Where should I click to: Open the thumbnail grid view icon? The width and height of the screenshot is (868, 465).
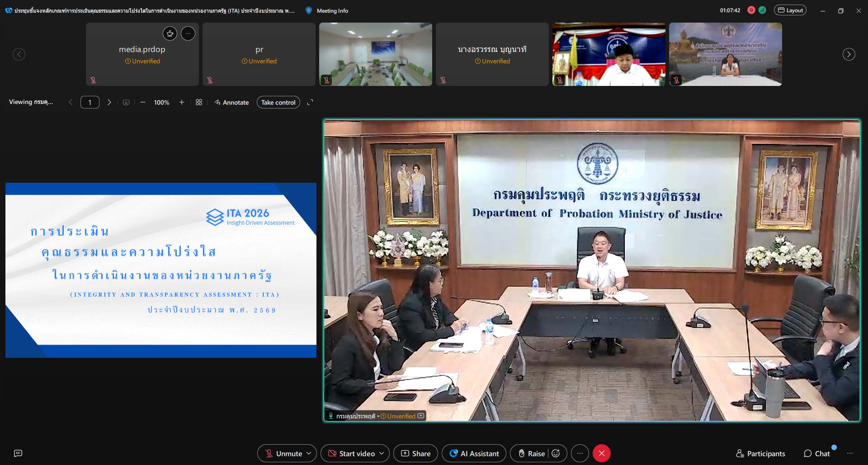click(x=199, y=102)
